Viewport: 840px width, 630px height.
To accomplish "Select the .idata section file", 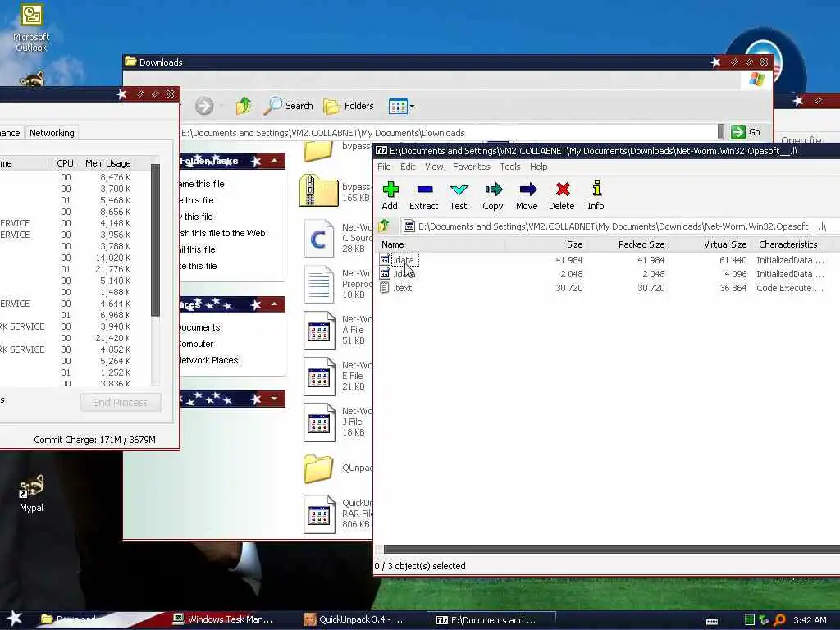I will (x=404, y=274).
